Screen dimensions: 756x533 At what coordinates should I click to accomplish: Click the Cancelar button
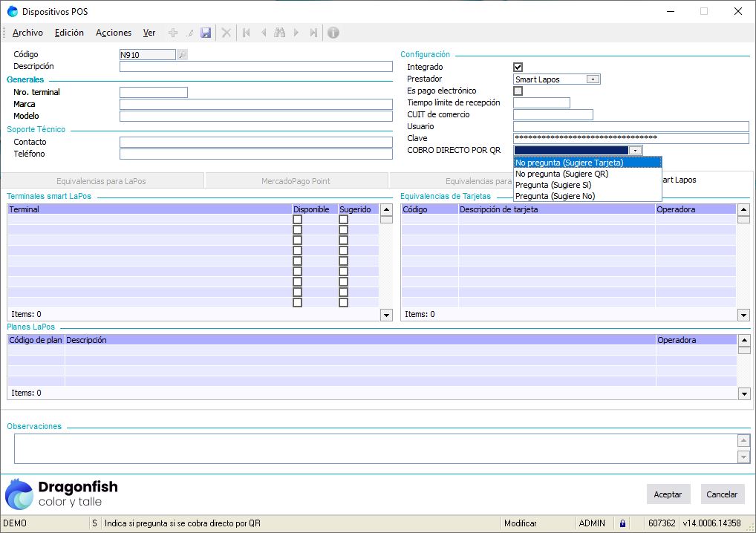point(722,494)
